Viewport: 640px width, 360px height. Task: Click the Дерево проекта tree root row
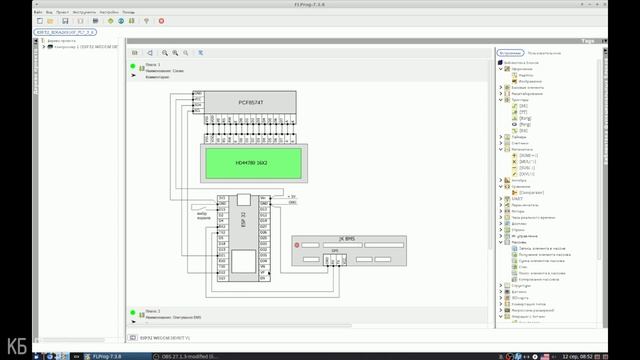point(61,41)
